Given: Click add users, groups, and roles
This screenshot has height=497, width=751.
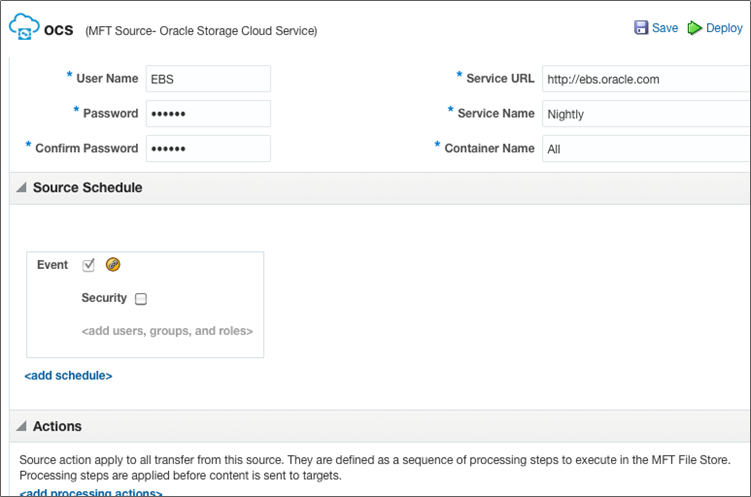Looking at the screenshot, I should pos(167,331).
